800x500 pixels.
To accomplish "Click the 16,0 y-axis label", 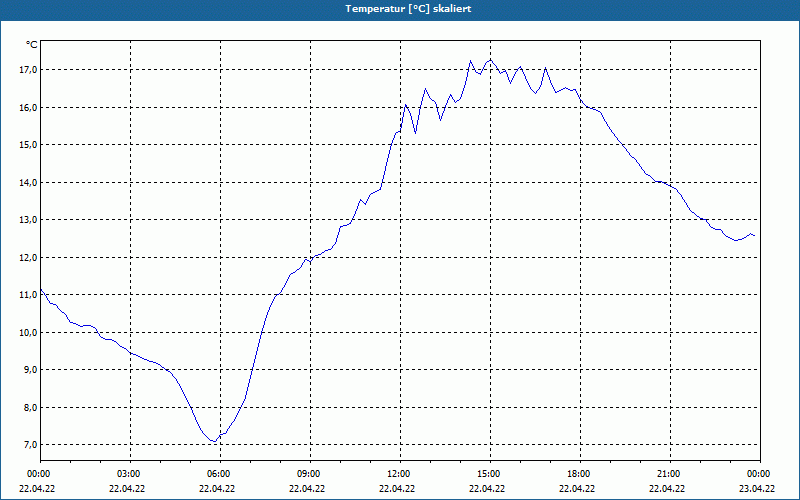I will 28,107.
